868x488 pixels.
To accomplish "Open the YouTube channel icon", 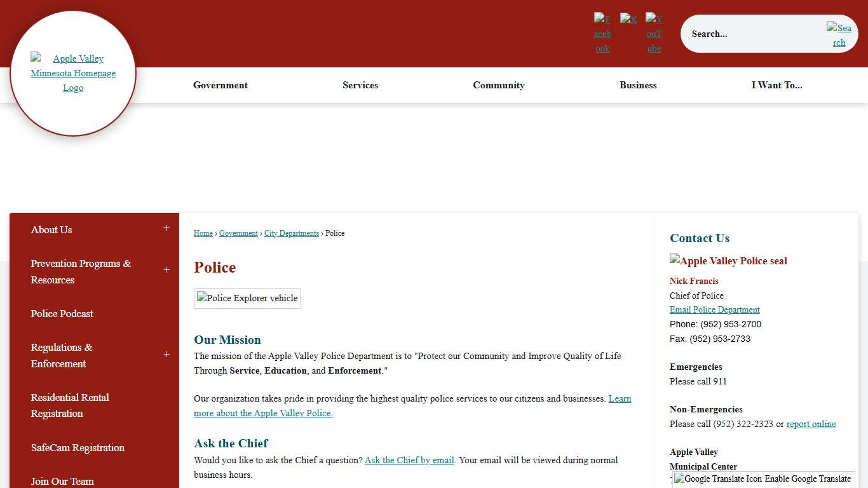I will (654, 33).
